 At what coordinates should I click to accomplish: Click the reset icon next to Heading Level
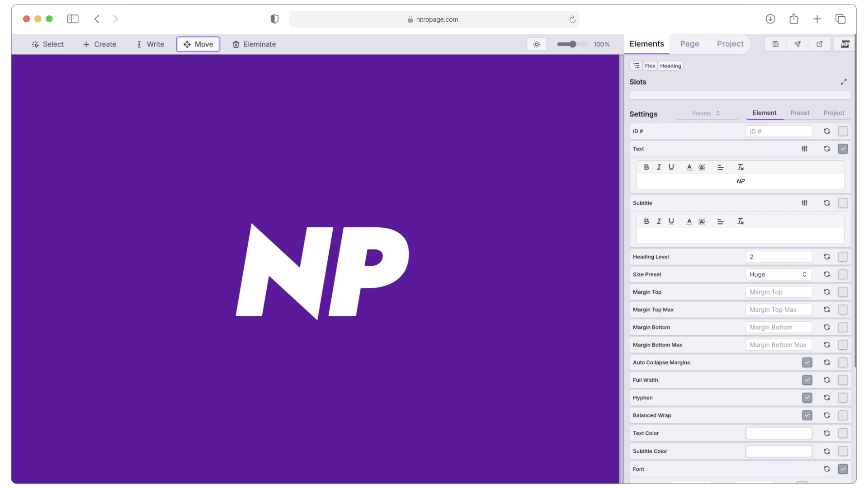coord(827,256)
